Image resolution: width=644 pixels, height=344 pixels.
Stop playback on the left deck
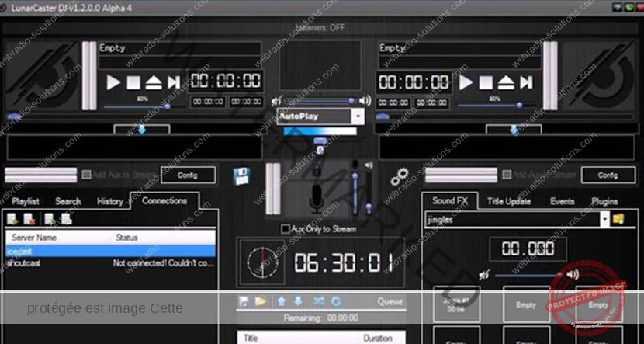point(133,82)
